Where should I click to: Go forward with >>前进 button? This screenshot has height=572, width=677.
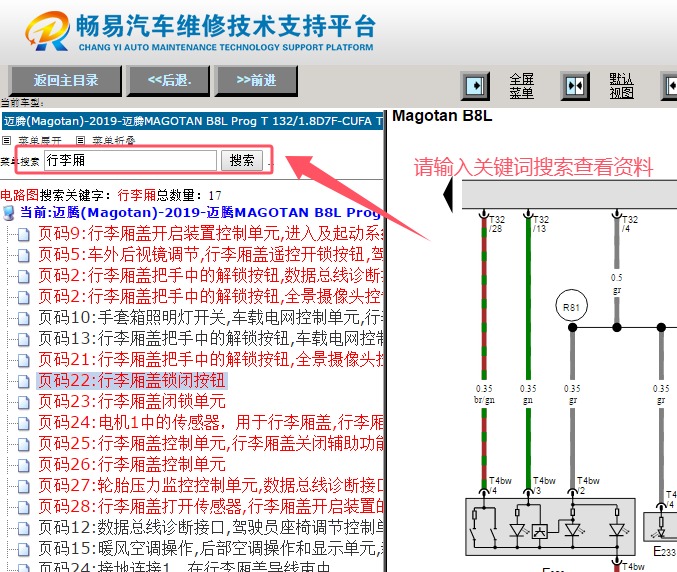tap(256, 80)
